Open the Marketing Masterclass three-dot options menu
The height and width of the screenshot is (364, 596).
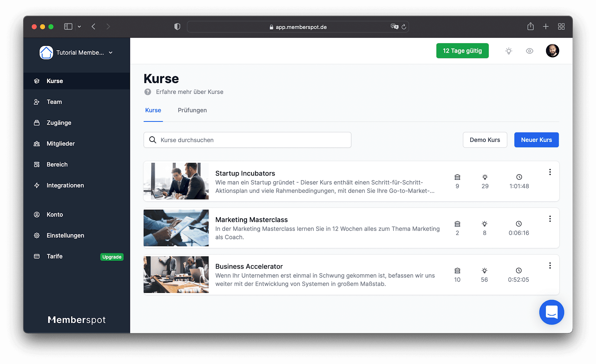[550, 219]
